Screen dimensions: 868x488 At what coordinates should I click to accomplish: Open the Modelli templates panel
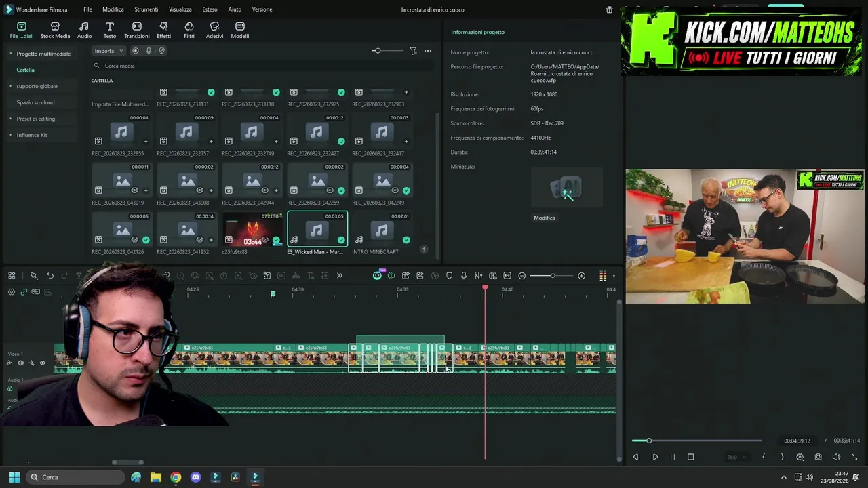pyautogui.click(x=240, y=30)
